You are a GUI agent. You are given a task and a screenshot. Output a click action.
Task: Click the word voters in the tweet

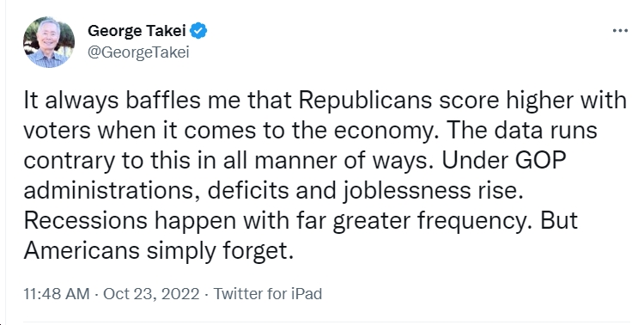click(57, 132)
